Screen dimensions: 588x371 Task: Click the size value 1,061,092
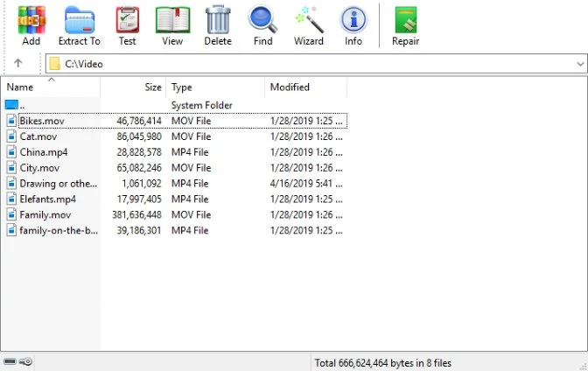point(142,184)
